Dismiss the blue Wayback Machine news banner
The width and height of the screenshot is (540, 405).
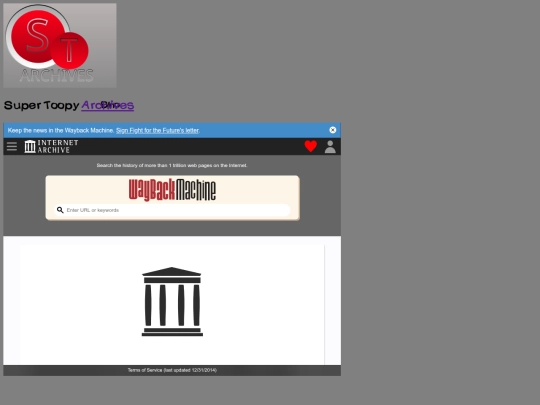[x=333, y=130]
